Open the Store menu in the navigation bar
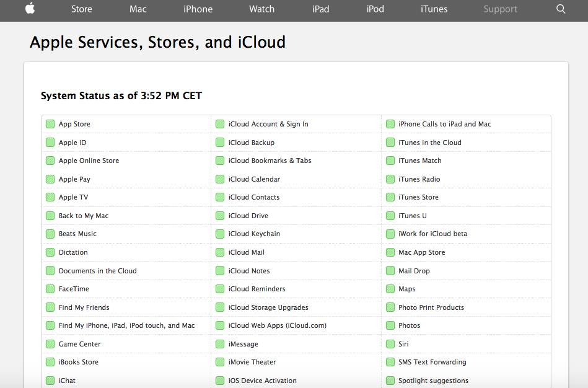The width and height of the screenshot is (588, 388). [x=82, y=9]
